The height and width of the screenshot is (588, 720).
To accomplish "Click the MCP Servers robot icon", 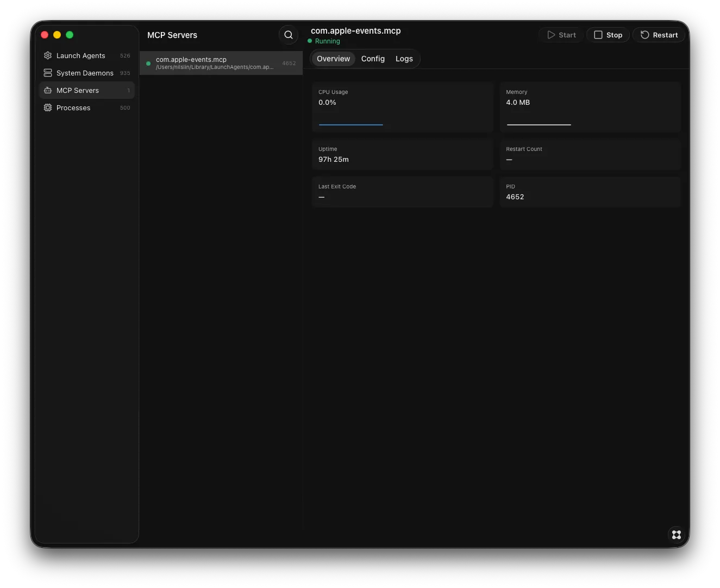I will (x=48, y=90).
